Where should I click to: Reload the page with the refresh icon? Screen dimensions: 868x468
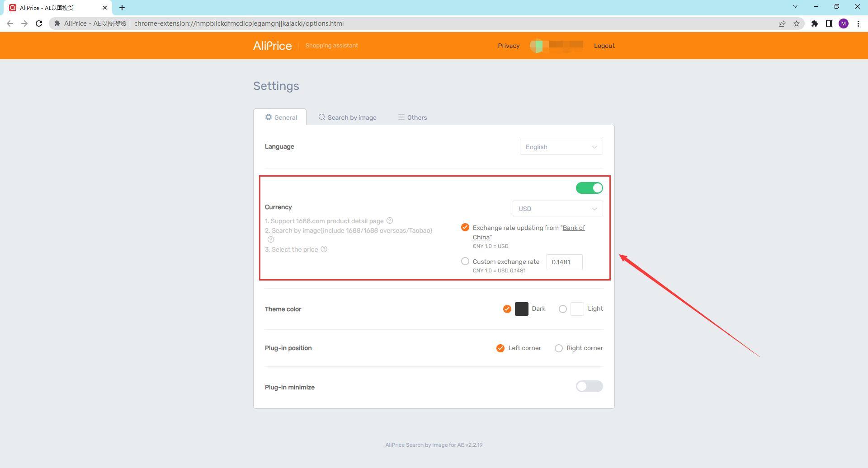pos(39,23)
